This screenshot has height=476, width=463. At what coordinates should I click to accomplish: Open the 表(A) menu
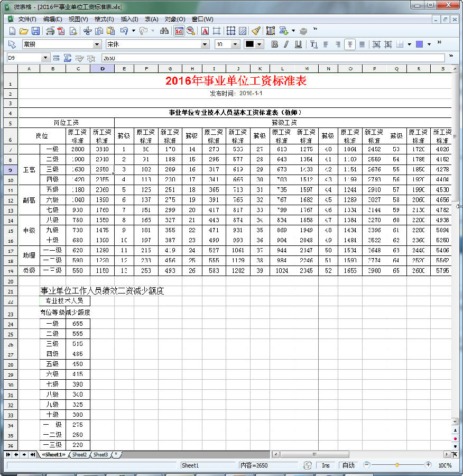pyautogui.click(x=151, y=19)
